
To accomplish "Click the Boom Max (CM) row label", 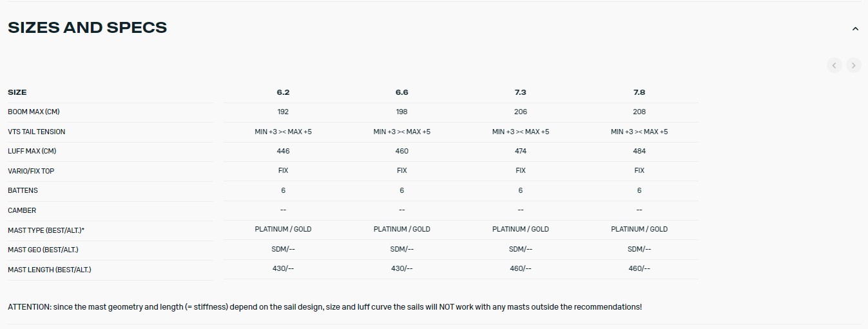I will (34, 112).
